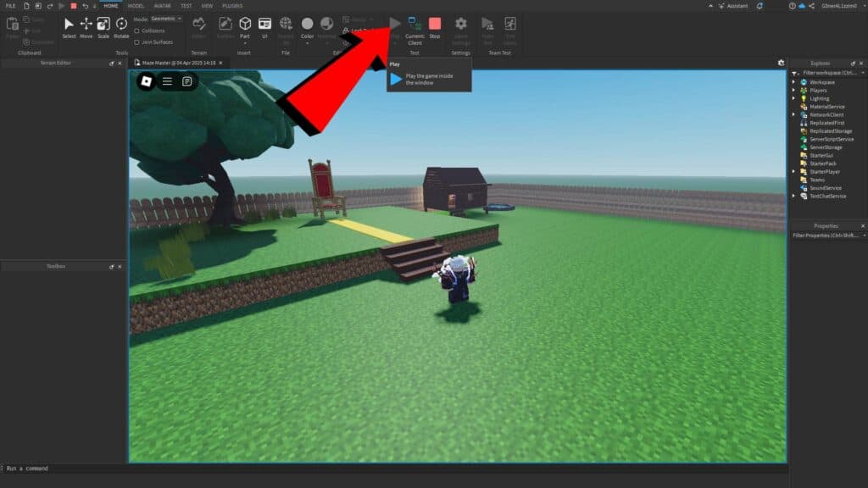Viewport: 868px width, 488px height.
Task: Click the Play button
Action: (x=395, y=23)
